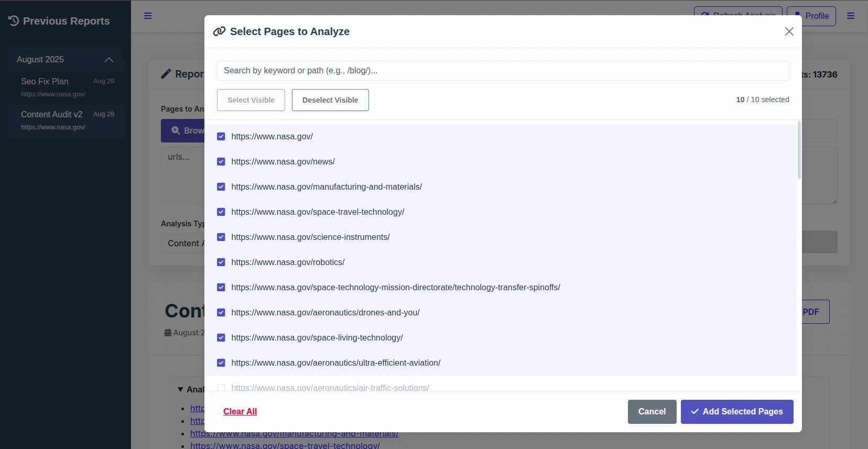Toggle ultra-efficient-aviation page checkbox
This screenshot has width=868, height=449.
[221, 363]
